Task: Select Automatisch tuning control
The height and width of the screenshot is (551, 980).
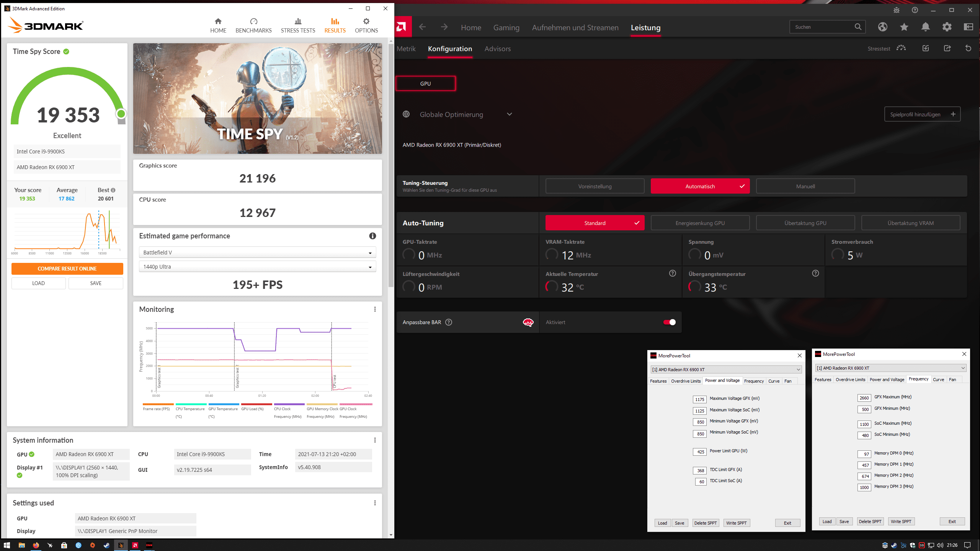Action: [700, 186]
